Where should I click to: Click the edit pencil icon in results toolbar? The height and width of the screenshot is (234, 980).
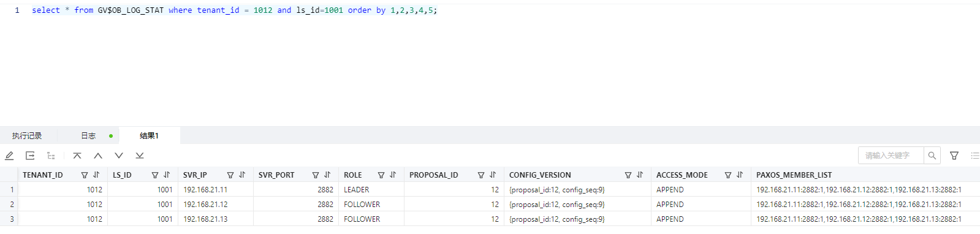click(x=9, y=156)
